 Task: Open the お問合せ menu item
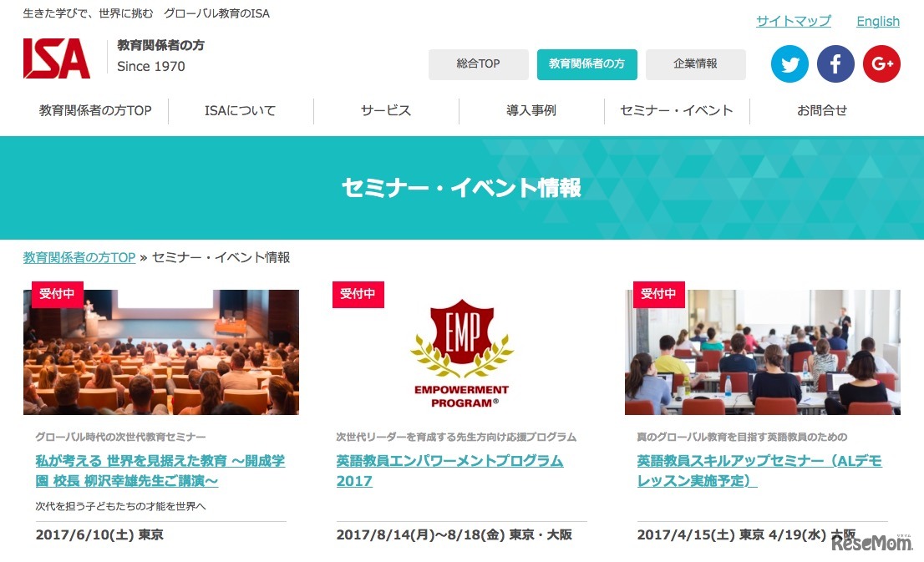[x=822, y=111]
